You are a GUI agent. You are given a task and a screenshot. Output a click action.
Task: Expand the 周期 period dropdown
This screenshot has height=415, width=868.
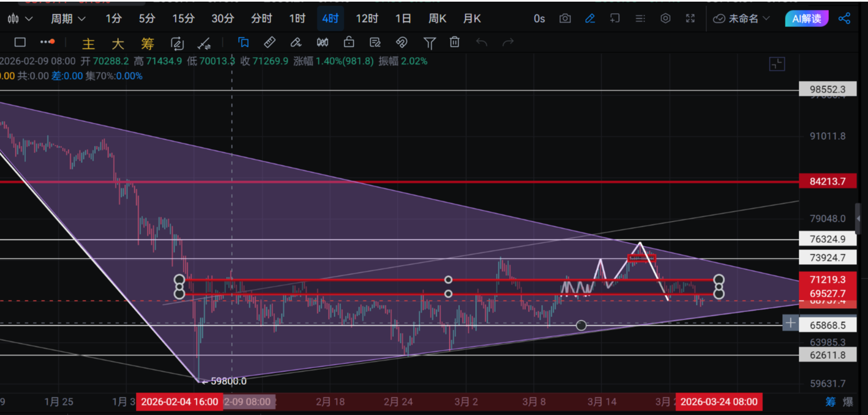68,19
